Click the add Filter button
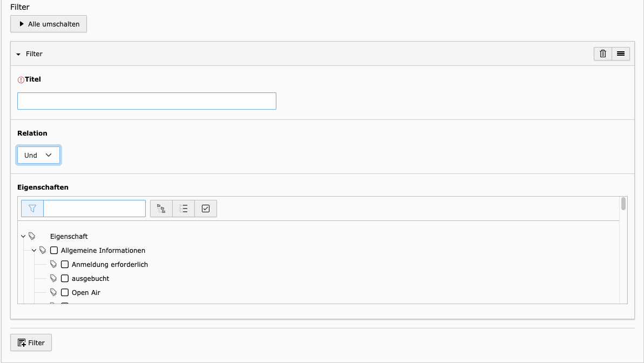 tap(31, 342)
